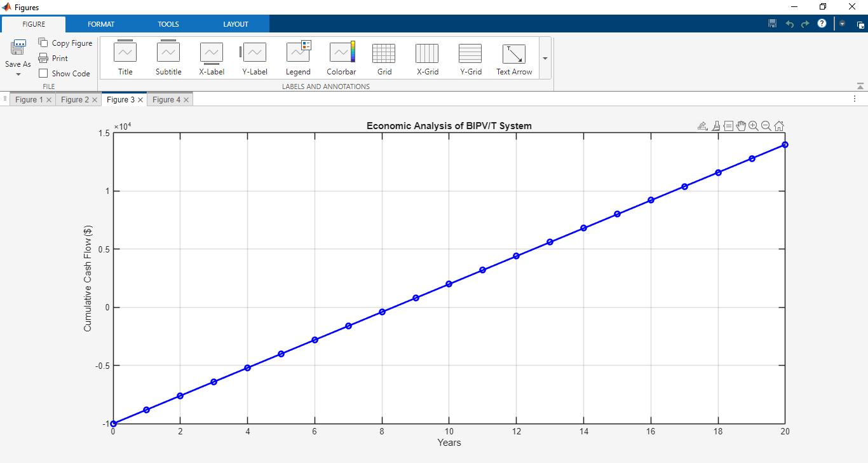Select the zoom in tool
Screen dimensions: 868x463
(x=754, y=126)
